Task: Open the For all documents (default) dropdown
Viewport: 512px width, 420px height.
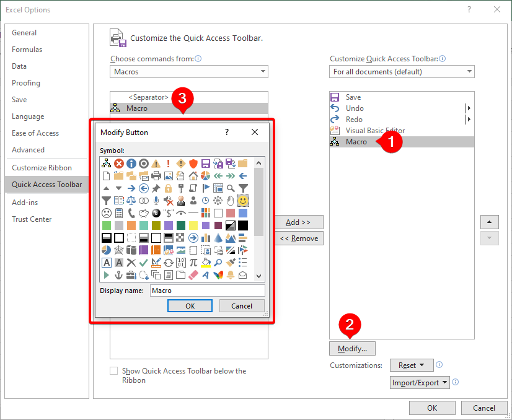Action: click(x=402, y=71)
